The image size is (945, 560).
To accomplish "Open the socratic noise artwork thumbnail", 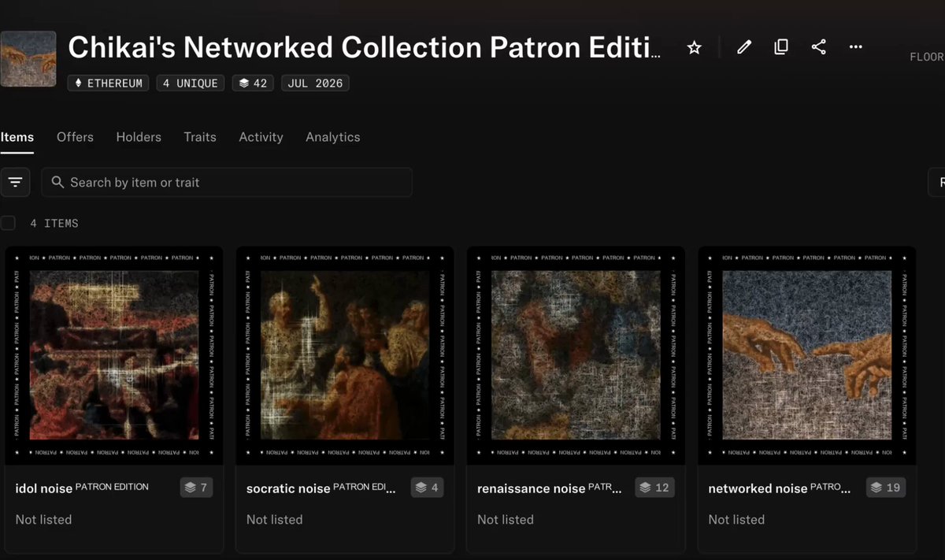I will [345, 356].
